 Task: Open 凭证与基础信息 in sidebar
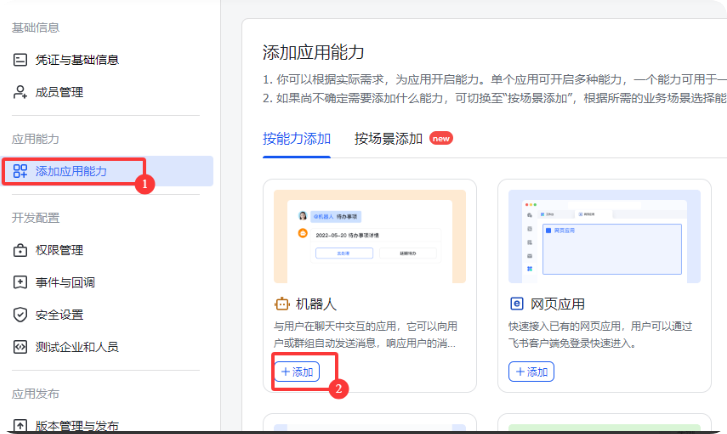[79, 60]
